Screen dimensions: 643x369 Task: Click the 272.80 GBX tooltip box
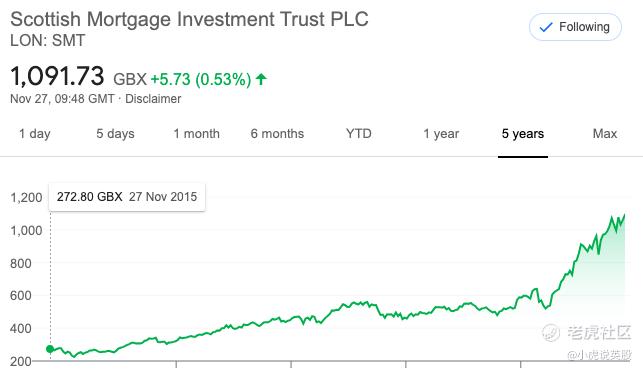127,197
